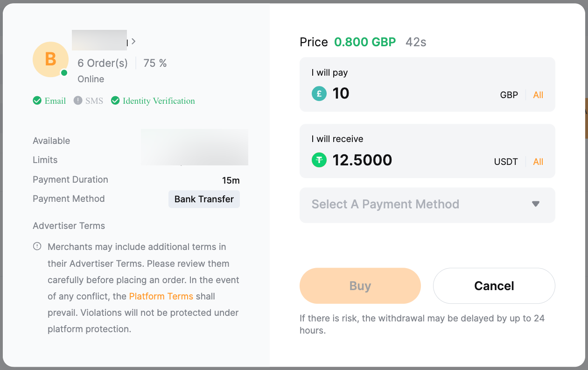Click the Bank Transfer payment tag

[204, 199]
